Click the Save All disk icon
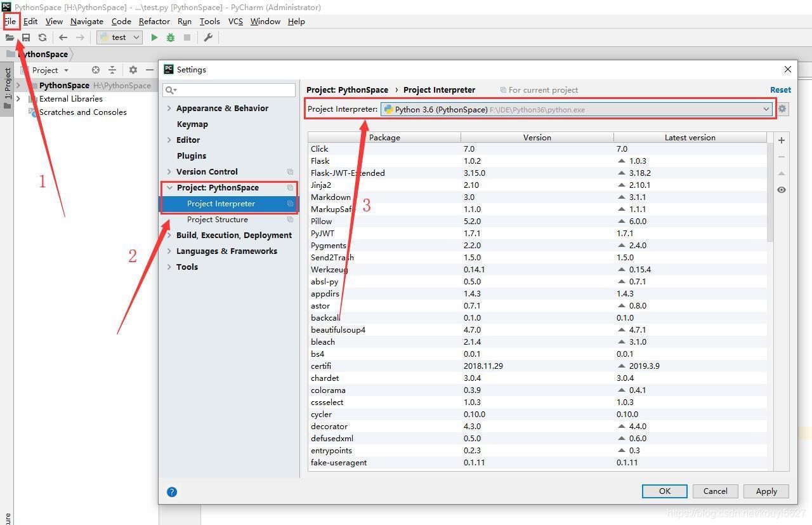The image size is (812, 525). click(x=26, y=37)
